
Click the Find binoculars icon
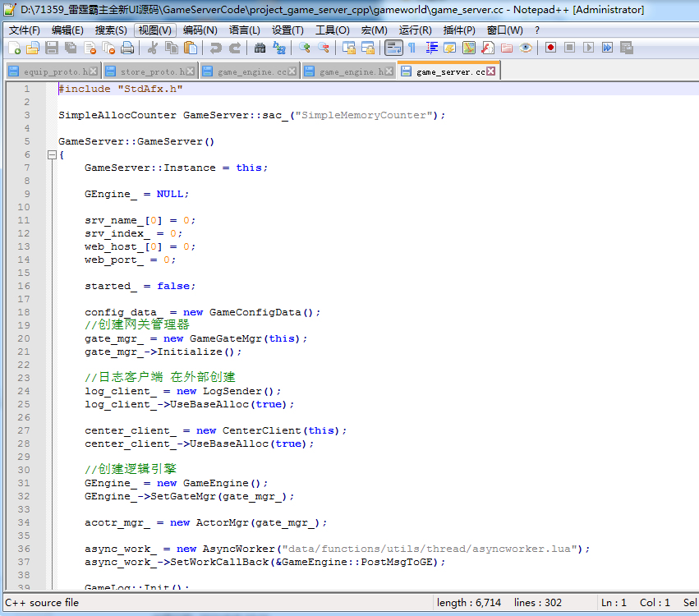pyautogui.click(x=260, y=48)
